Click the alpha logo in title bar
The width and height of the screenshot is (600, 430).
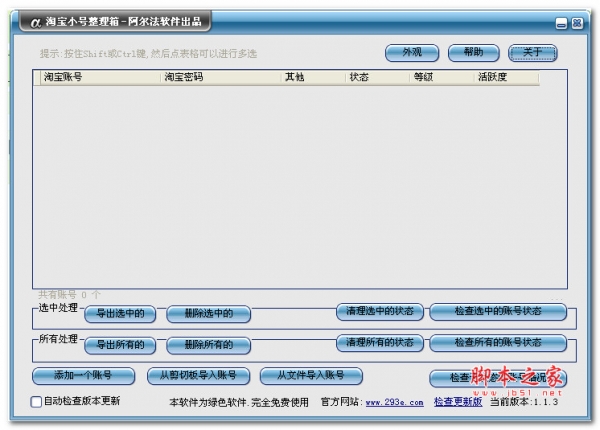35,23
